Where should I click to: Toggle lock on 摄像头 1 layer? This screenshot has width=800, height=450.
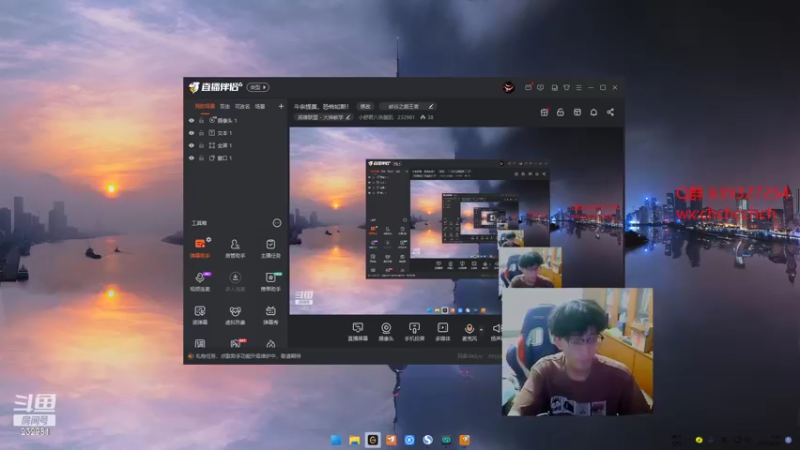pyautogui.click(x=202, y=120)
